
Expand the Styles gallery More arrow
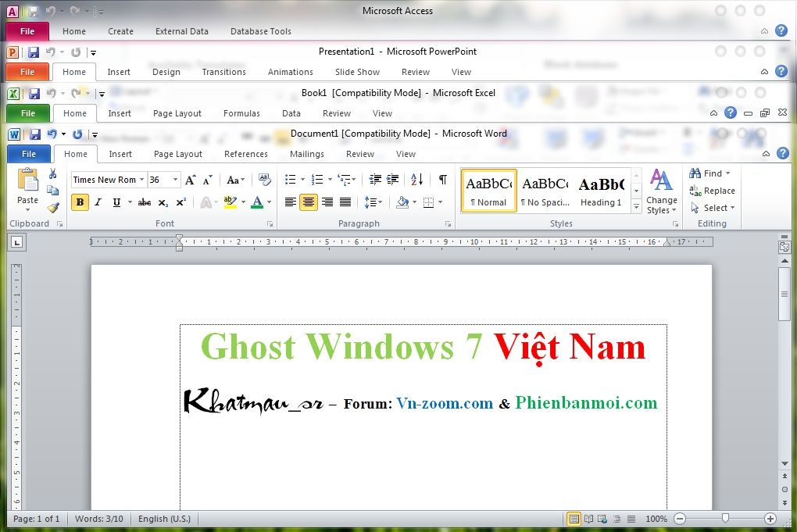(x=636, y=206)
